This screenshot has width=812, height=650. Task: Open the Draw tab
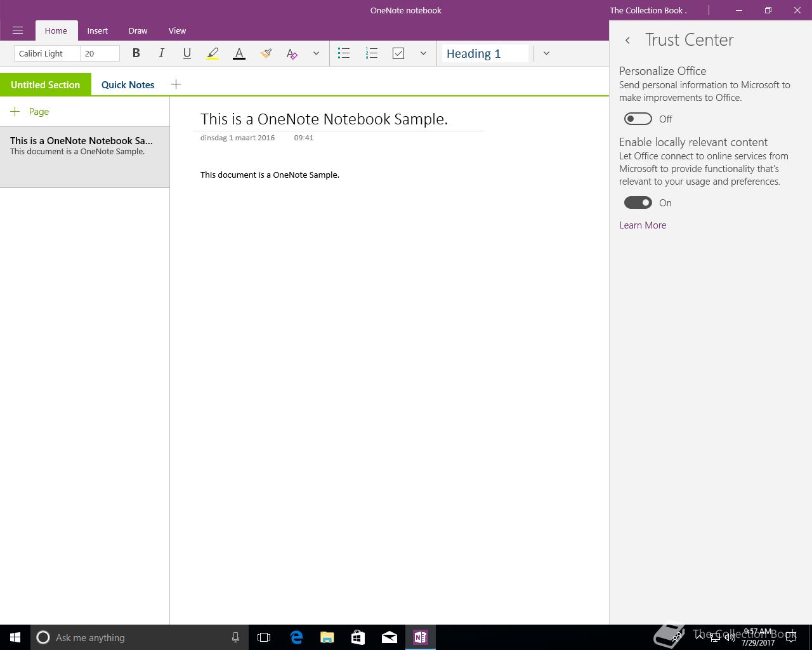(138, 30)
